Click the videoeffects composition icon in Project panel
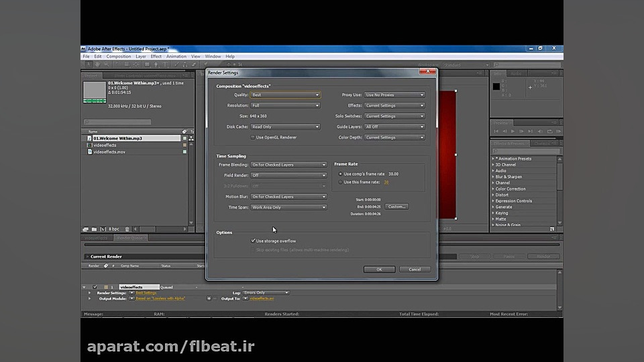 point(89,145)
